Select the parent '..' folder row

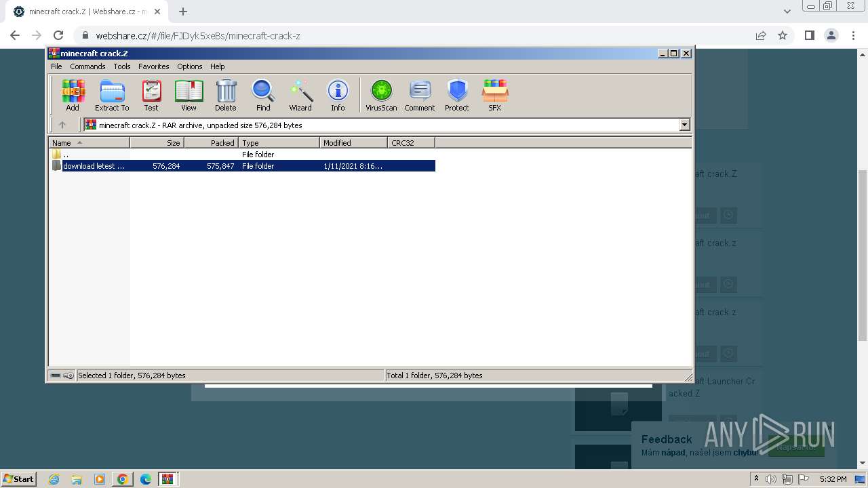pos(242,155)
